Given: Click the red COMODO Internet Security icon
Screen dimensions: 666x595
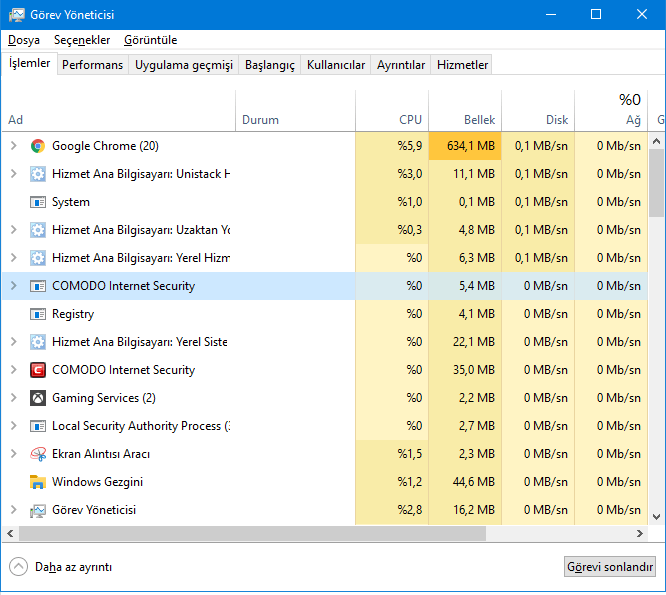Looking at the screenshot, I should click(38, 370).
